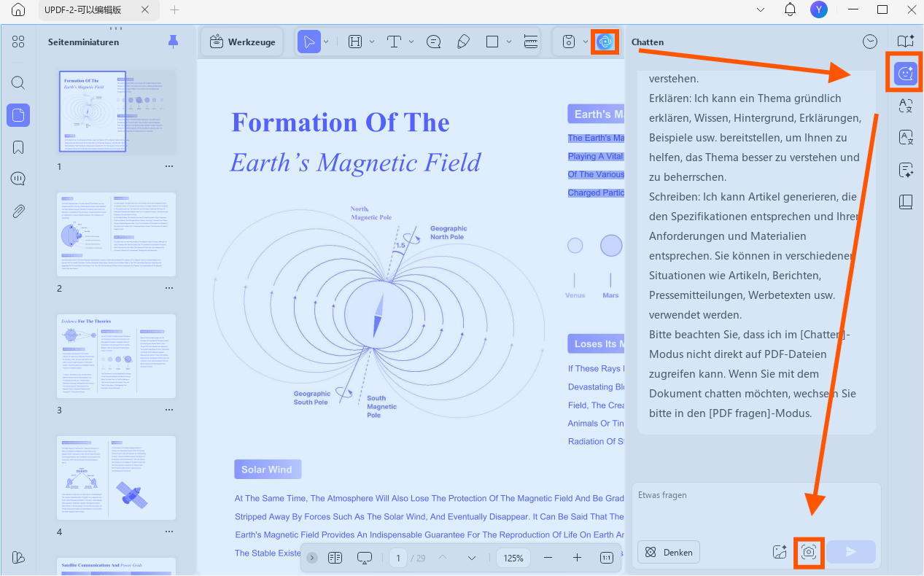
Task: Select page 4 thumbnail
Action: (x=117, y=478)
